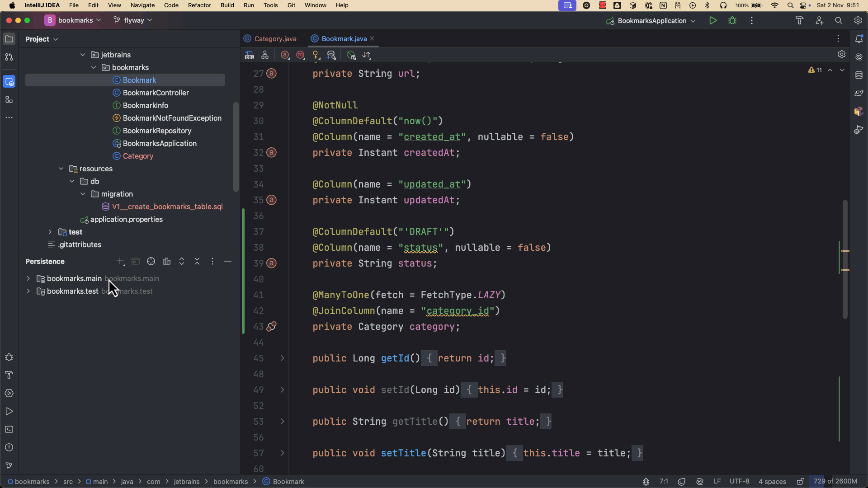Screen dimensions: 868x488
Task: Open V1__create_bookmarks_table.sql file
Action: point(167,206)
